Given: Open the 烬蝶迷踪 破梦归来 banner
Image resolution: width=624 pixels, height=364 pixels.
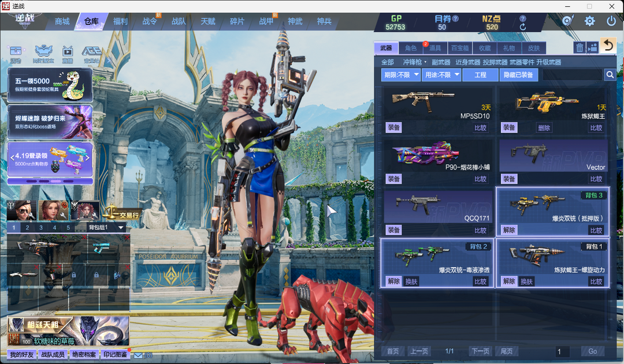Looking at the screenshot, I should point(50,122).
